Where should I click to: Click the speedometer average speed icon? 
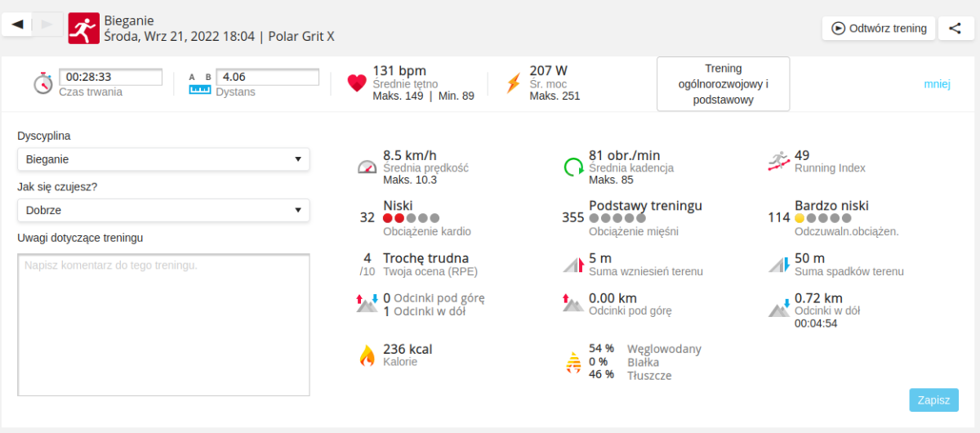pyautogui.click(x=367, y=167)
